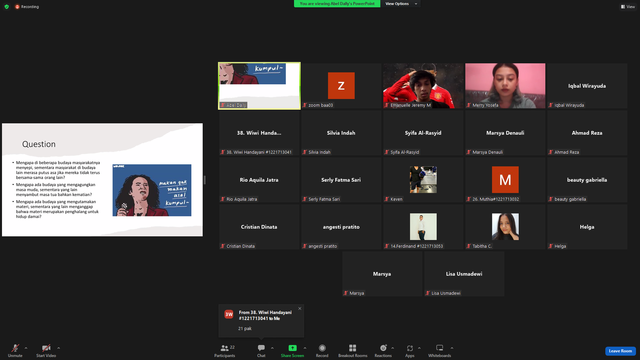Image resolution: width=640 pixels, height=360 pixels.
Task: Click the Record button
Action: (x=322, y=350)
